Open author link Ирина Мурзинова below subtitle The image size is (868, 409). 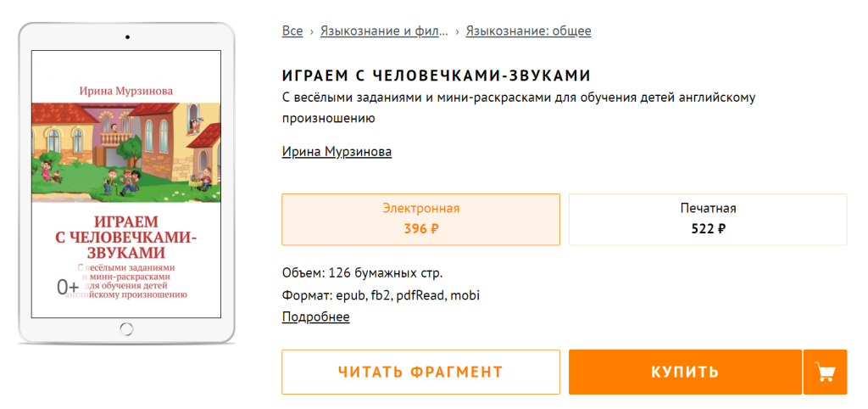pyautogui.click(x=337, y=151)
